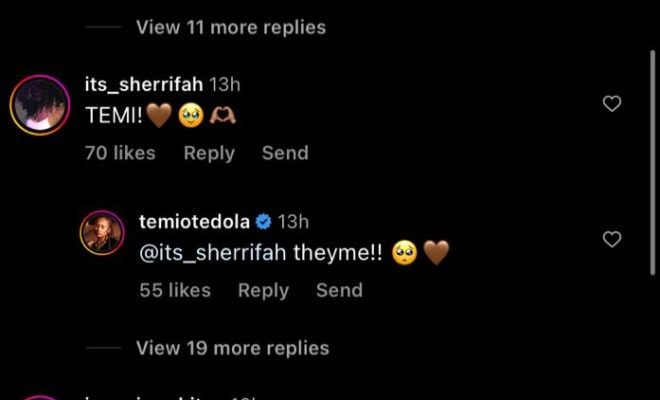This screenshot has width=660, height=400.
Task: Click temiotedola's blue verified badge
Action: (264, 221)
